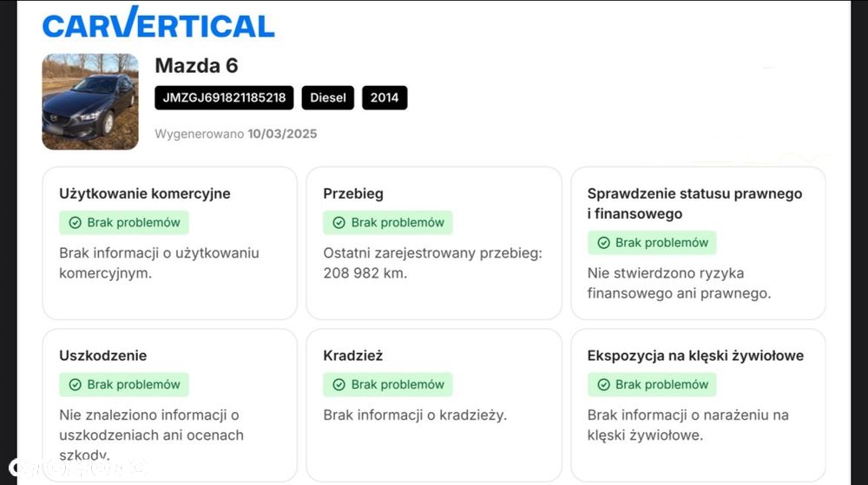This screenshot has width=868, height=485.
Task: Click the VIN badge JMZGJ691821185218
Action: pos(225,97)
